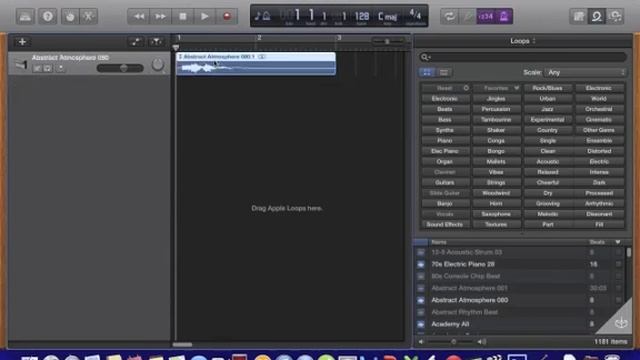This screenshot has width=640, height=360.
Task: Click Academy All loop type icon
Action: tap(421, 324)
